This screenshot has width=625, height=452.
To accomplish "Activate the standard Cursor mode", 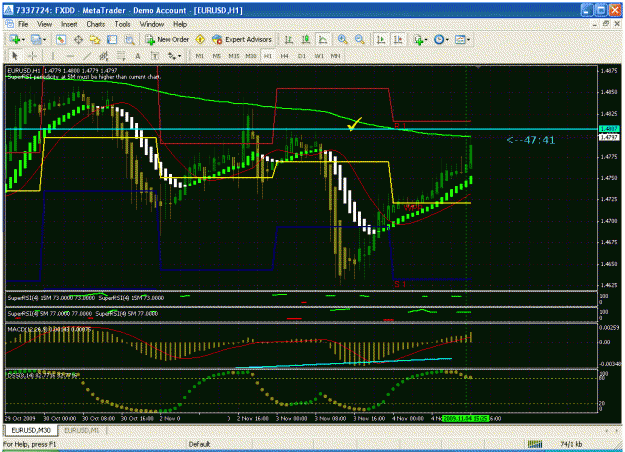I will point(15,56).
